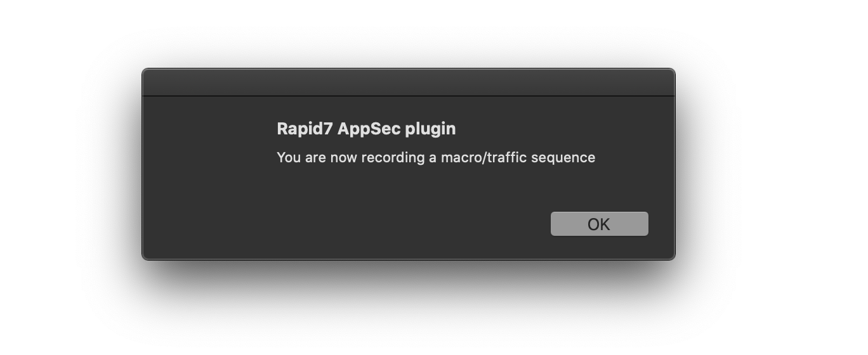Click the OK button
Screen dimensions: 868x355
click(x=599, y=224)
